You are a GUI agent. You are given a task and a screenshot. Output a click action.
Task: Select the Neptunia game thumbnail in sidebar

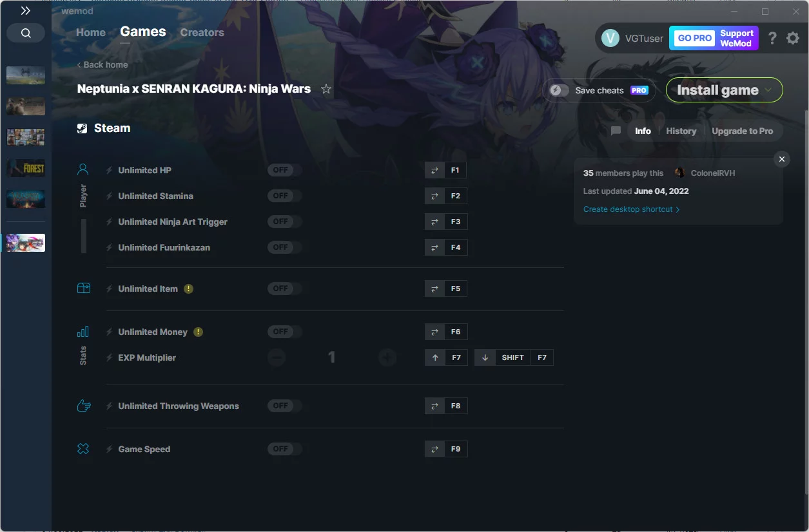[x=26, y=243]
